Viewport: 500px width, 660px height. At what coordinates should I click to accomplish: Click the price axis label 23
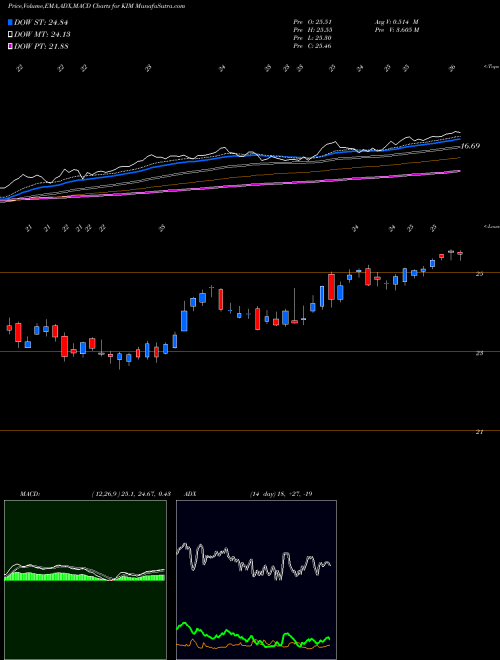(479, 353)
